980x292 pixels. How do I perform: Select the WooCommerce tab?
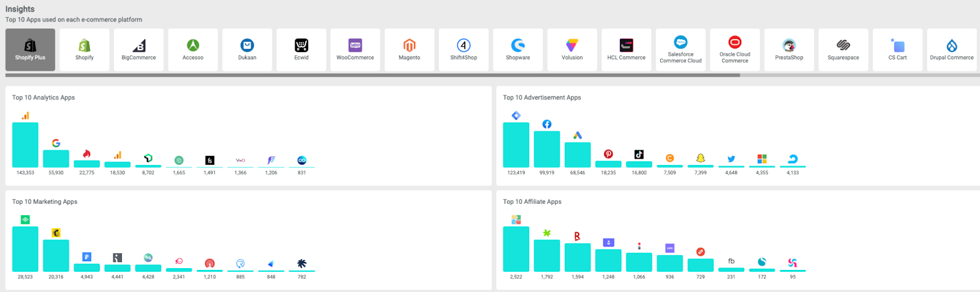tap(355, 50)
